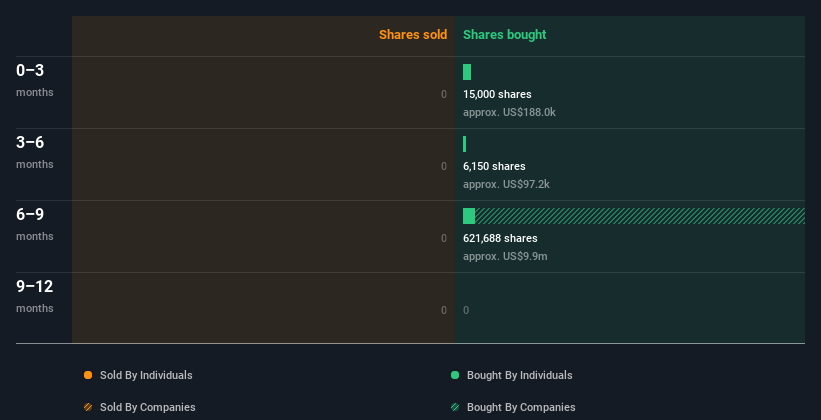
Task: Click the green Bought By Individuals legend dot
Action: point(455,375)
